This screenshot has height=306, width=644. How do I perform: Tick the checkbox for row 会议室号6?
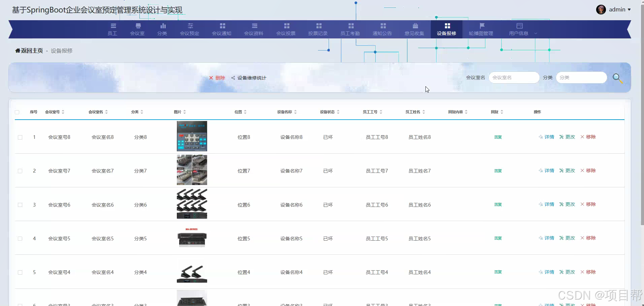point(20,205)
